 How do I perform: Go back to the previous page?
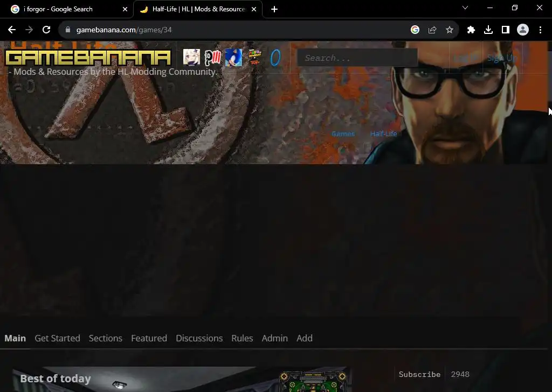coord(12,30)
